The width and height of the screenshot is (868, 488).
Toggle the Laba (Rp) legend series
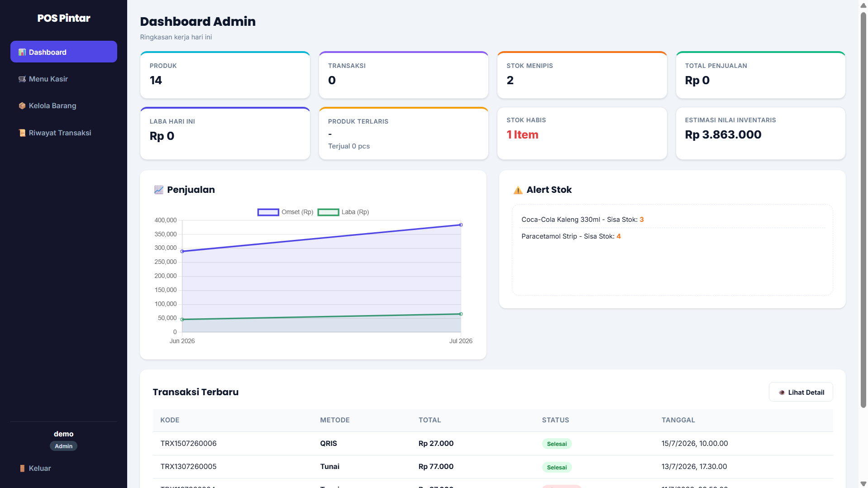point(343,212)
